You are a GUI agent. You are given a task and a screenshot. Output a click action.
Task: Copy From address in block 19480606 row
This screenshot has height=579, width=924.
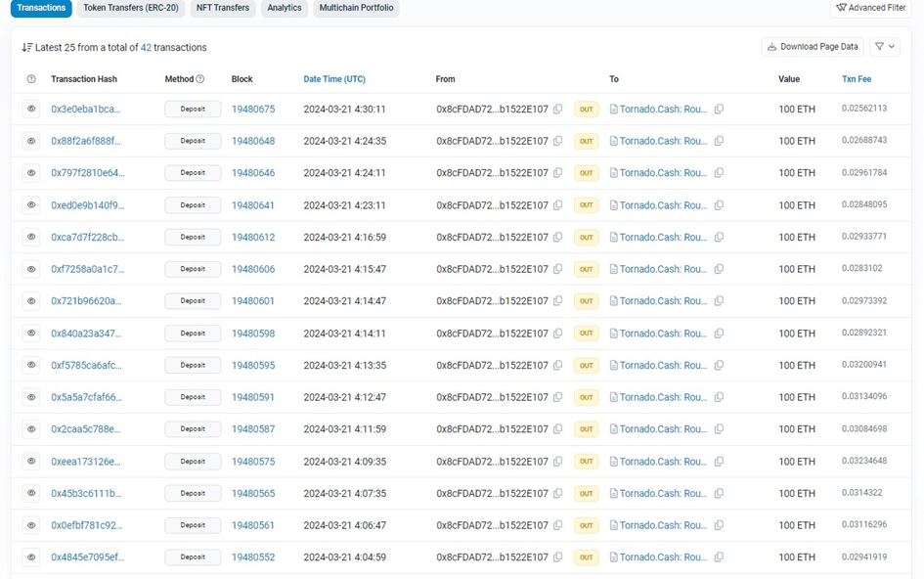pyautogui.click(x=557, y=269)
